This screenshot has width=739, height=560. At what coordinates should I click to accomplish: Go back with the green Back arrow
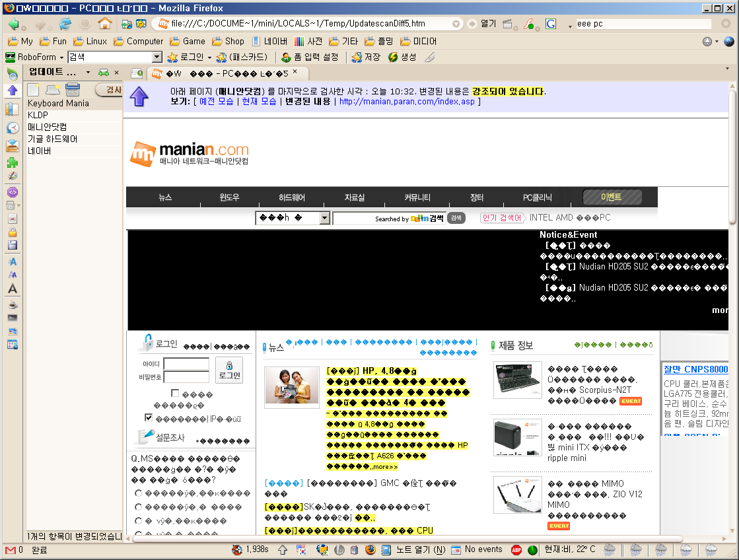[x=13, y=24]
